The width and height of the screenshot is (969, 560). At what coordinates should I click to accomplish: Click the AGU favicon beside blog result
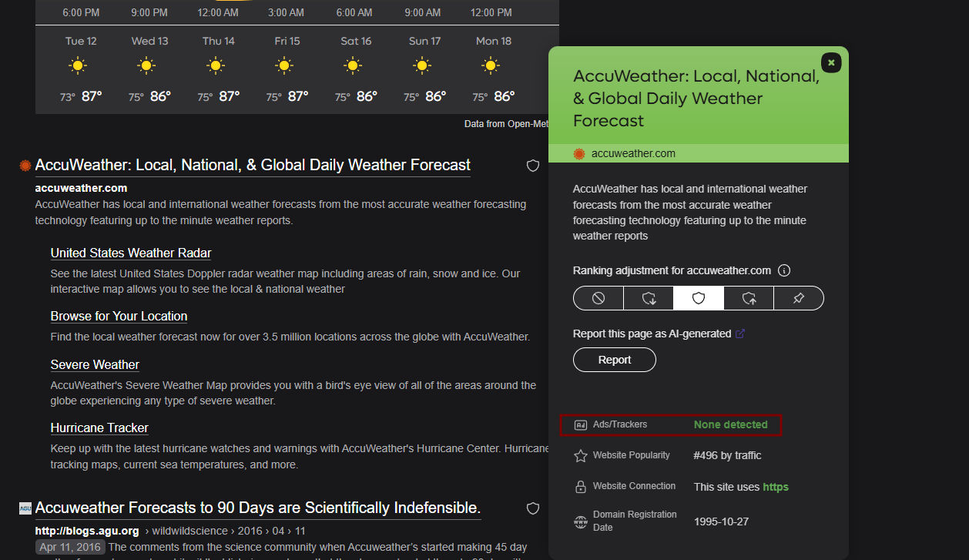pyautogui.click(x=25, y=508)
